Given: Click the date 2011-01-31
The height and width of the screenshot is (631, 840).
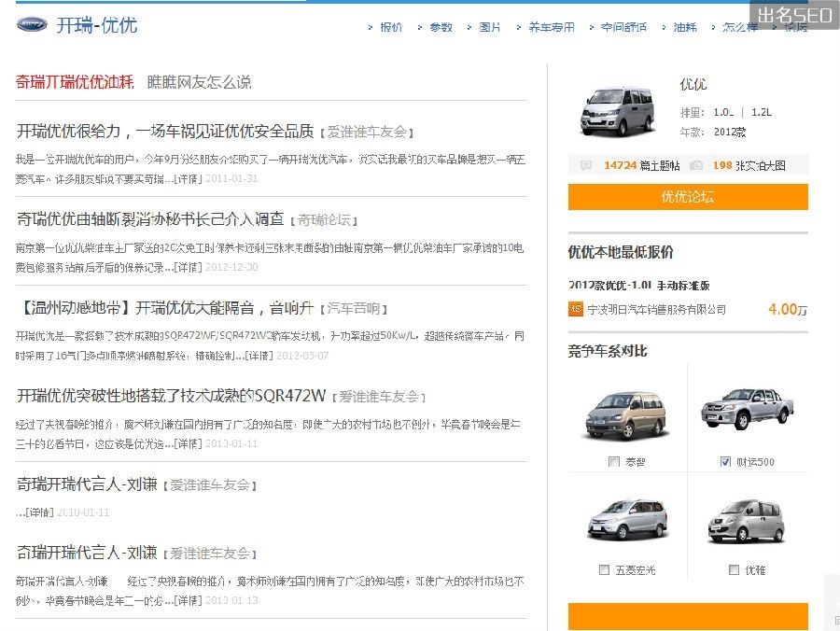Looking at the screenshot, I should pyautogui.click(x=231, y=178).
